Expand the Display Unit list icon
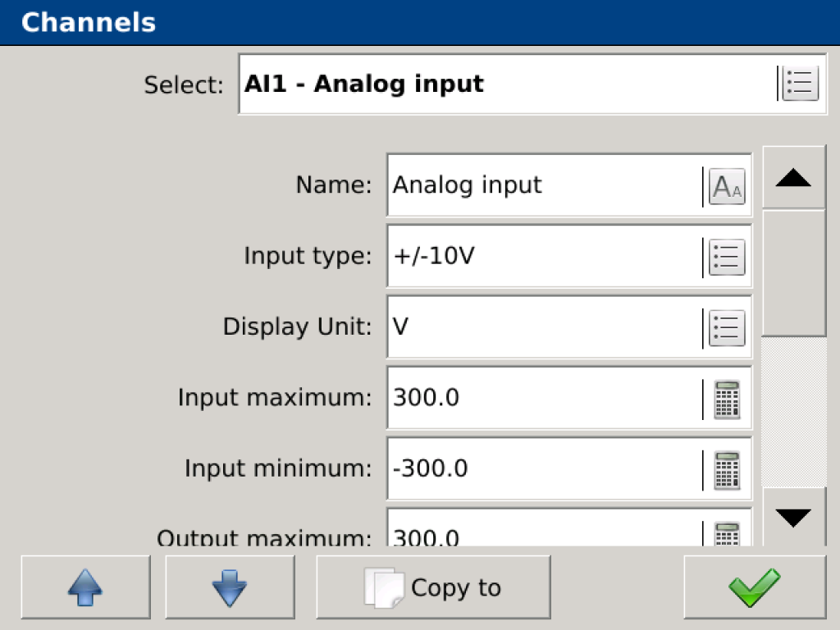Image resolution: width=840 pixels, height=630 pixels. pyautogui.click(x=727, y=327)
